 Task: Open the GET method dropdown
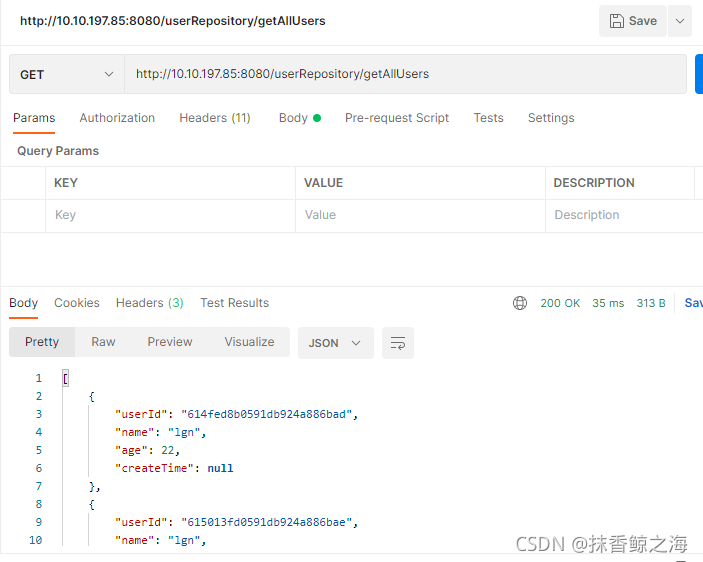click(x=66, y=75)
